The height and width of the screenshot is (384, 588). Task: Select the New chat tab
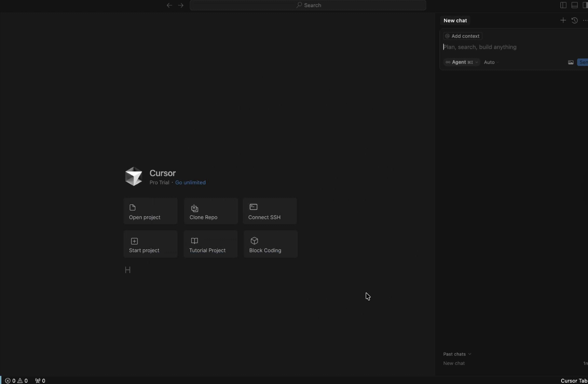coord(455,21)
